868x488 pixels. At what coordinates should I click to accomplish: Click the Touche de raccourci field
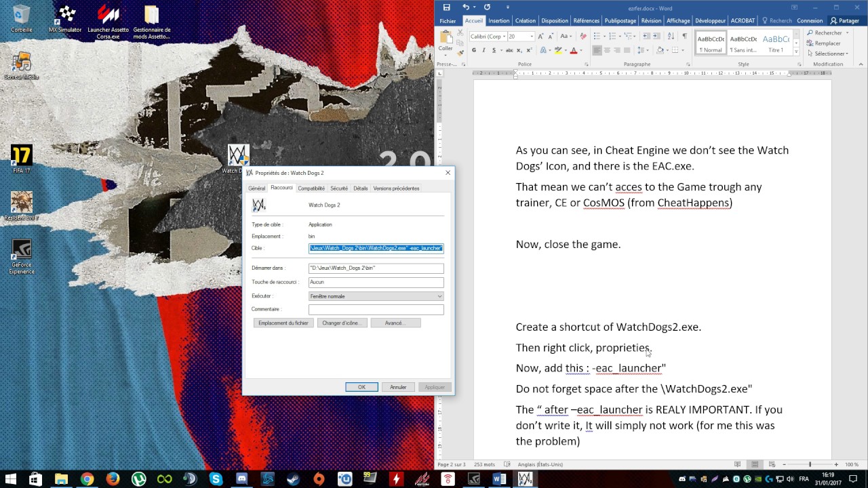click(376, 282)
